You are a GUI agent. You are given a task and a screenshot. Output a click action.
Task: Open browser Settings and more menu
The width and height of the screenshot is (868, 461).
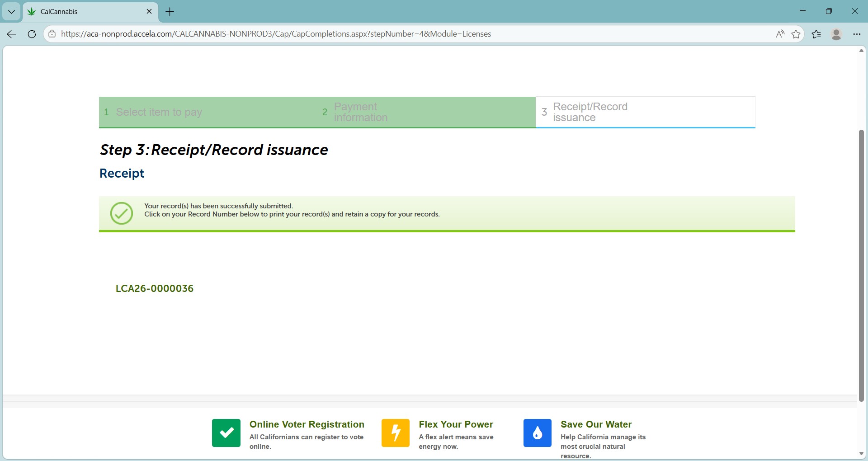(857, 34)
